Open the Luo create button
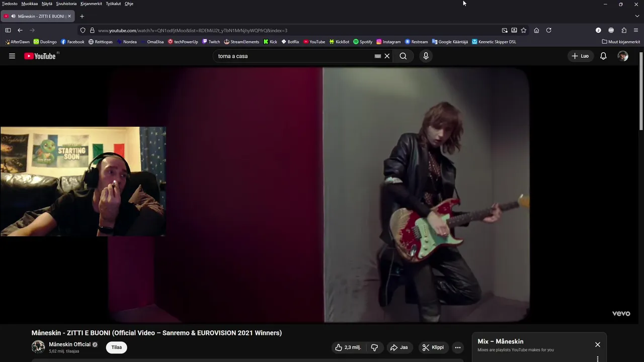 click(x=580, y=56)
